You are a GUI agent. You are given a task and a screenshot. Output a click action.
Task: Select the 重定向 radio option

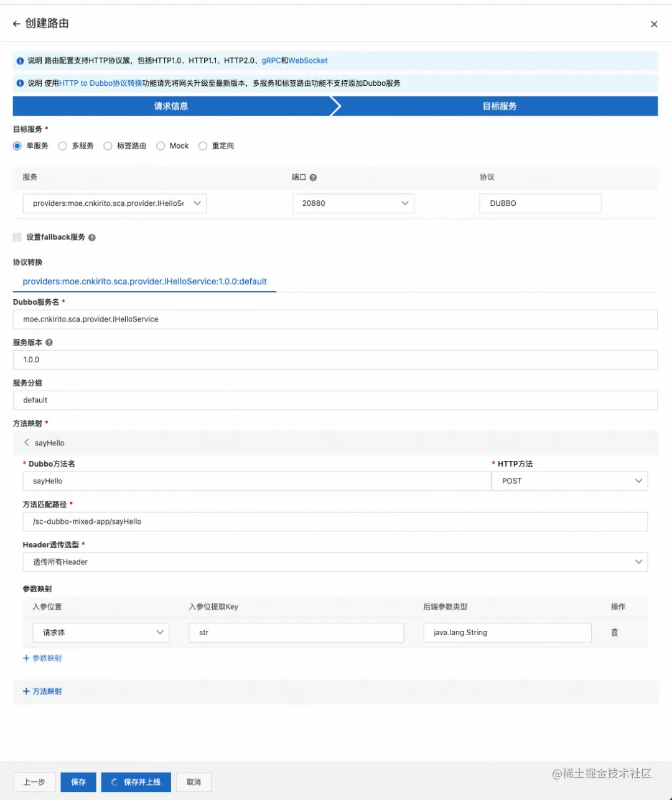203,146
